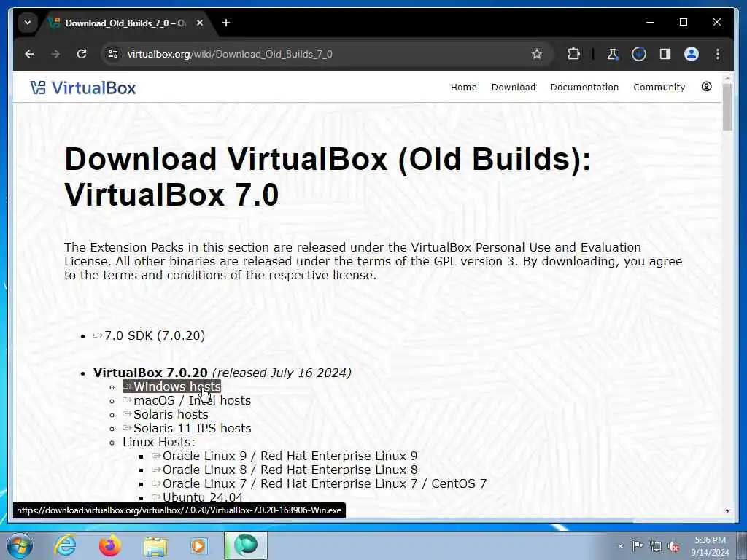Download the Windows hosts installer

coord(172,386)
